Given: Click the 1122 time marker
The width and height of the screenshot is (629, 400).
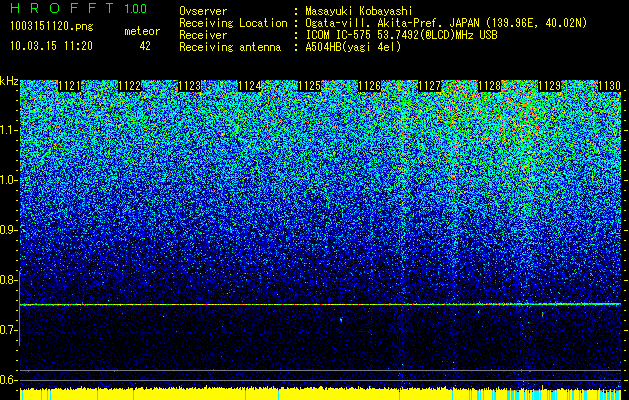Looking at the screenshot, I should pos(130,86).
